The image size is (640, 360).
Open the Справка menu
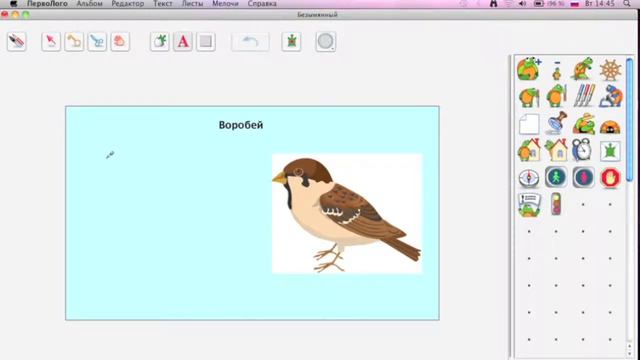pos(262,4)
